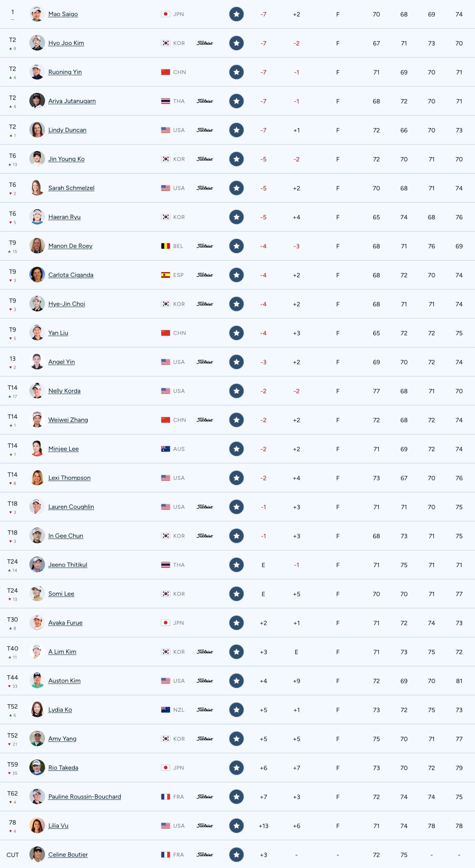Toggle favorite star for Mao Saigo
The width and height of the screenshot is (475, 868).
coord(236,14)
